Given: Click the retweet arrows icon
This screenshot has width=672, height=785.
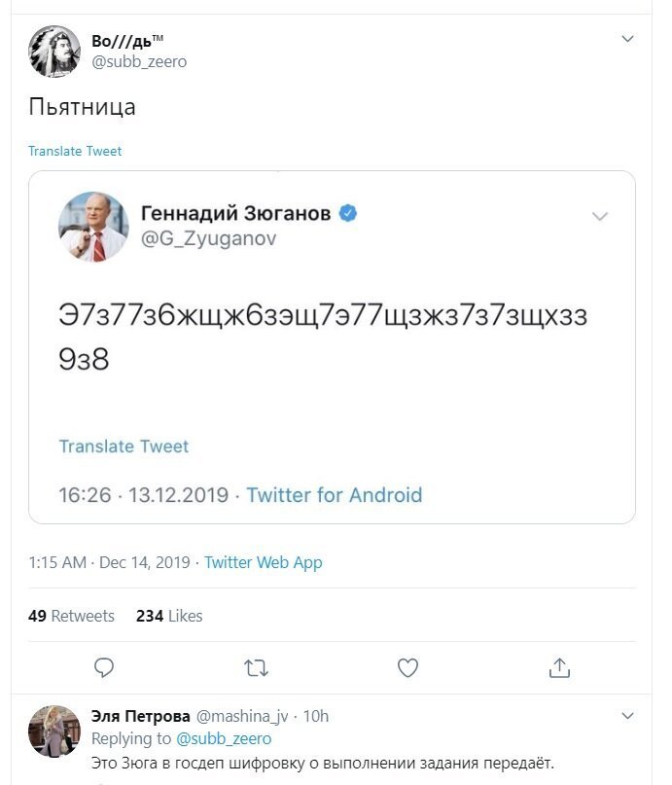Looking at the screenshot, I should (256, 668).
